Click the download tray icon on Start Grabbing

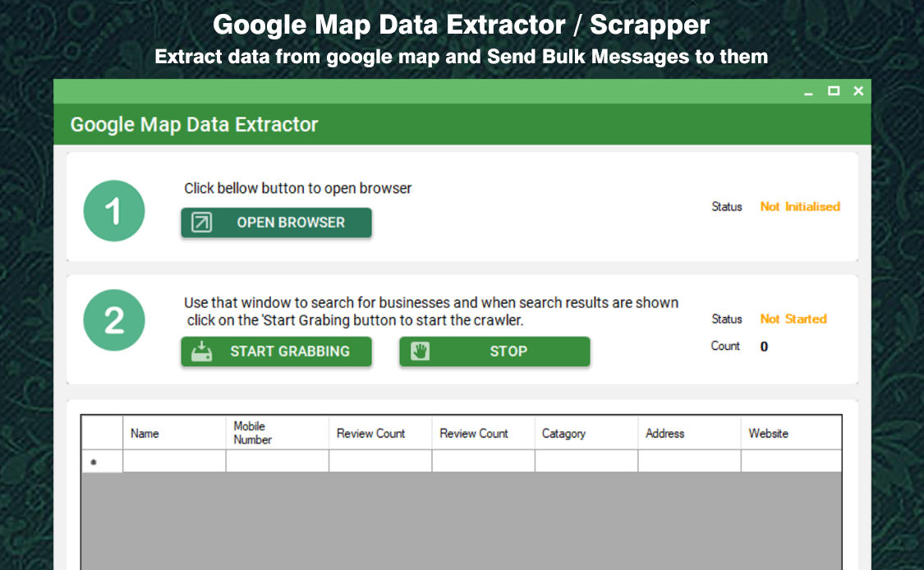point(200,352)
